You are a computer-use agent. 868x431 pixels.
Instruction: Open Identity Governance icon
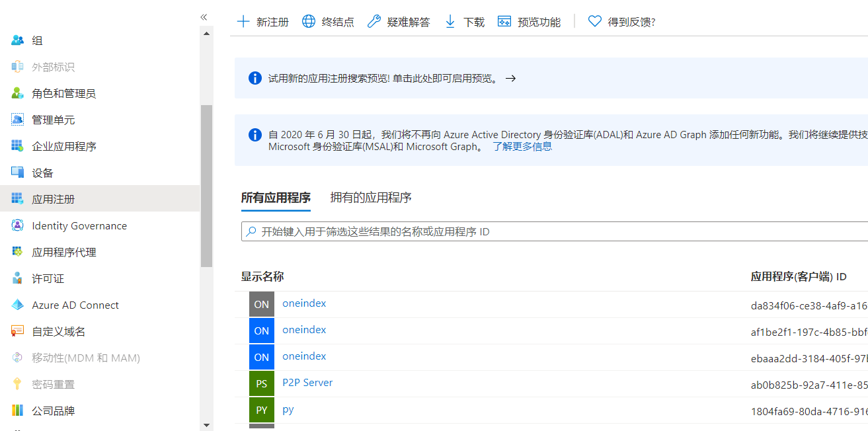pos(18,225)
